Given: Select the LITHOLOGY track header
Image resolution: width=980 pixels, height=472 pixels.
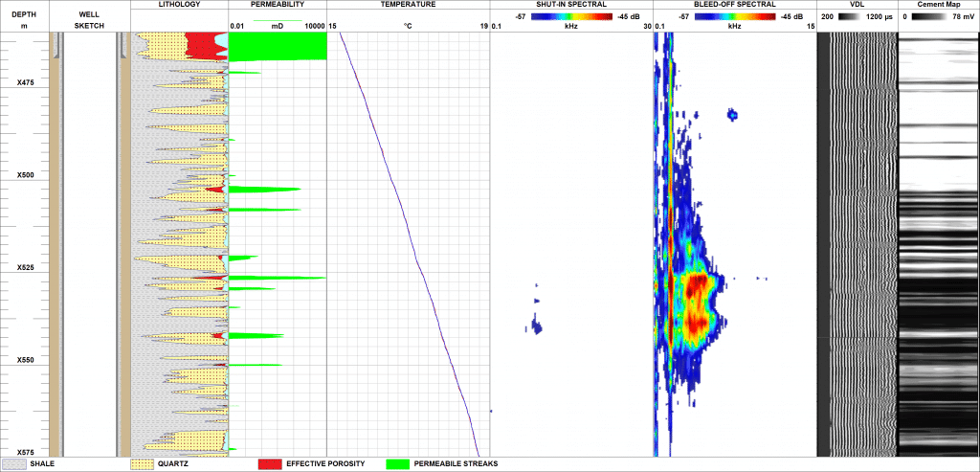Looking at the screenshot, I should [x=179, y=5].
